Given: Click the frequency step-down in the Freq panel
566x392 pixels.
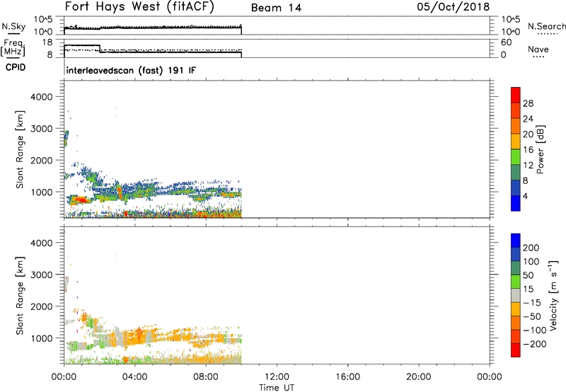Looking at the screenshot, I should pyautogui.click(x=100, y=49).
